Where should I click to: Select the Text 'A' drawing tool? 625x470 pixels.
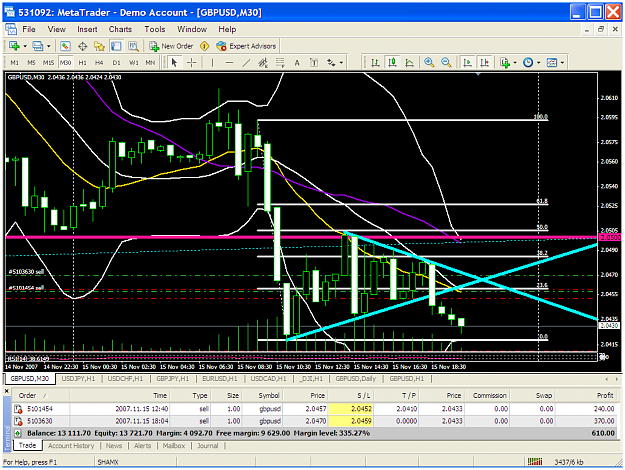point(297,63)
